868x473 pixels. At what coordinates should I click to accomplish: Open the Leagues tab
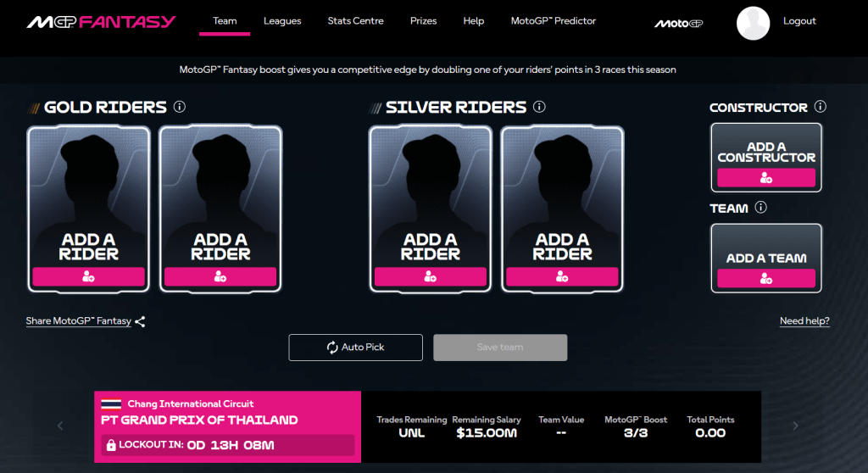point(282,21)
